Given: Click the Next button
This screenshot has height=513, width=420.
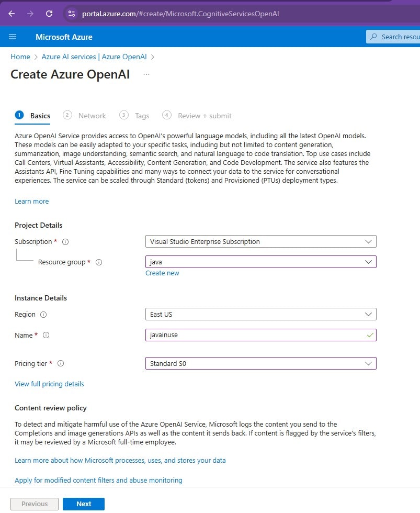Looking at the screenshot, I should pos(84,504).
